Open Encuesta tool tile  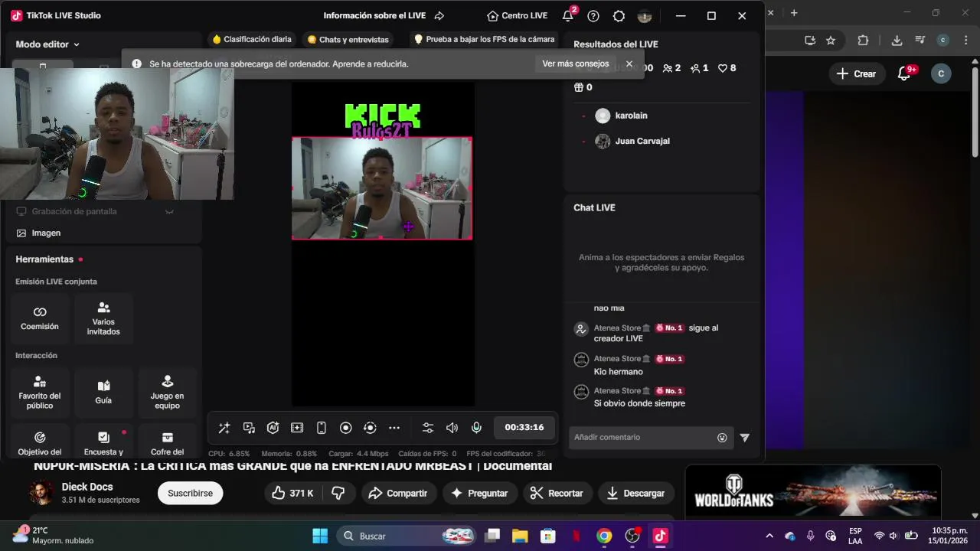[x=103, y=442]
